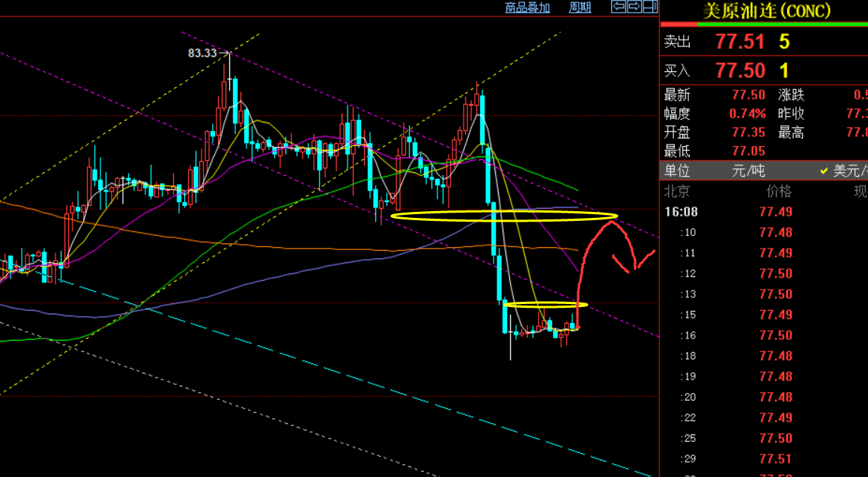This screenshot has width=868, height=477.
Task: Click the 幅度 0.74% change value
Action: (747, 114)
